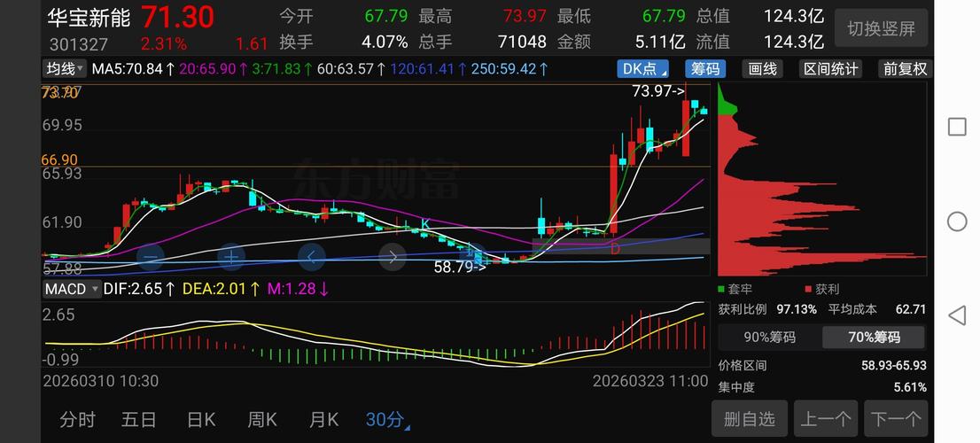Open 区间统计 range statistics
This screenshot has height=443, width=980.
tap(830, 69)
